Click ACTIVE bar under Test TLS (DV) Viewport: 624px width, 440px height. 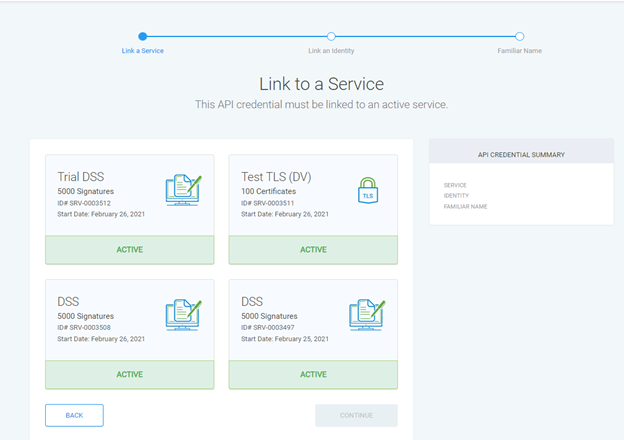[x=313, y=249]
